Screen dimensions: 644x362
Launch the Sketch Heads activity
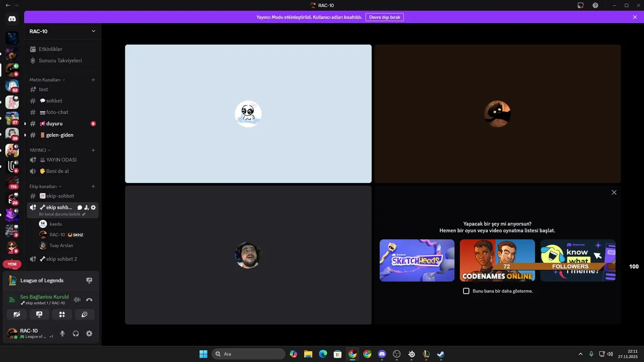pos(417,260)
